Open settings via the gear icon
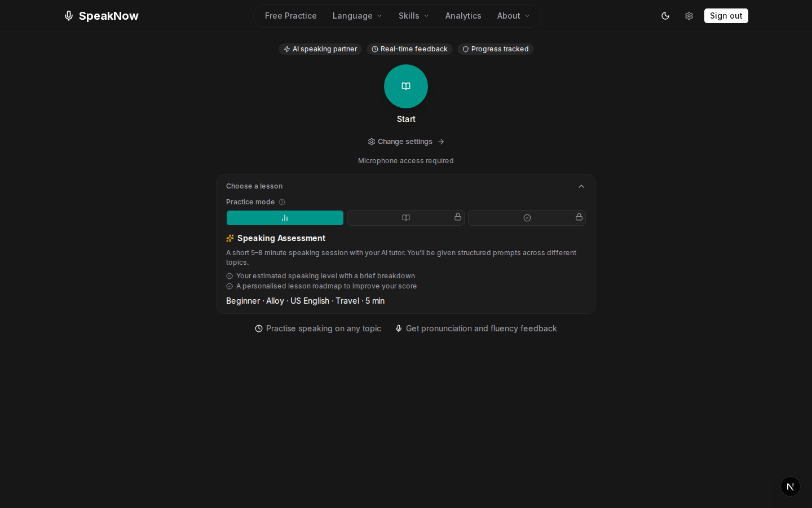The width and height of the screenshot is (812, 508). [689, 16]
